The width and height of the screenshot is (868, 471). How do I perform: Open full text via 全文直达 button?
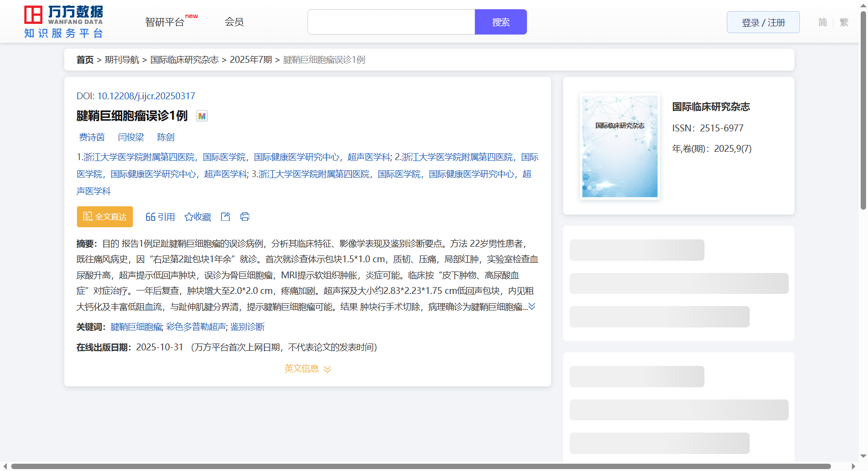click(x=105, y=217)
